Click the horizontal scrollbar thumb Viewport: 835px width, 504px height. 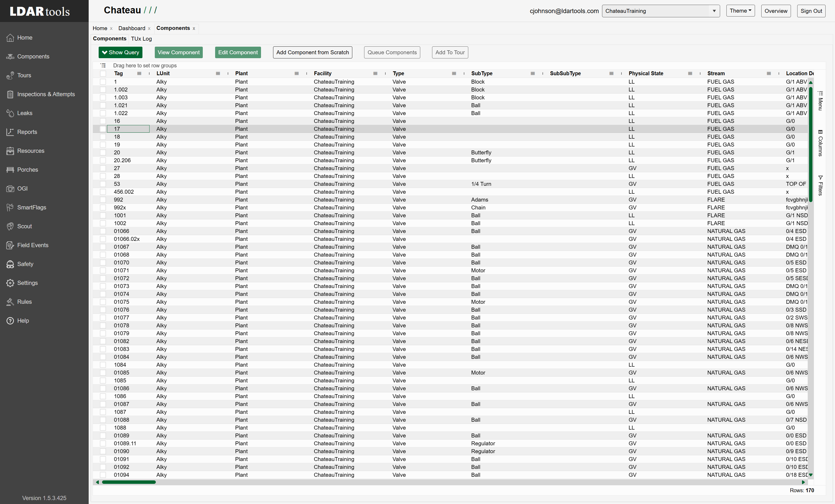(x=129, y=482)
